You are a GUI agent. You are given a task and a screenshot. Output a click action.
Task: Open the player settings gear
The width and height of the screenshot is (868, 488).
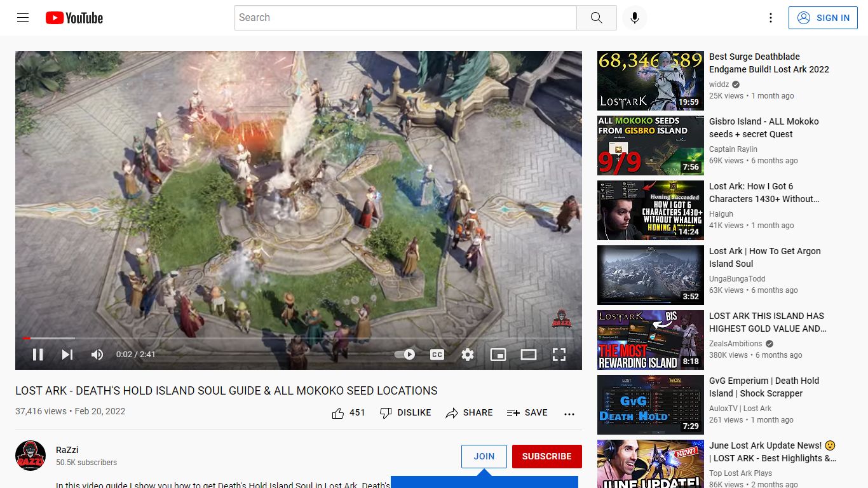pos(468,355)
